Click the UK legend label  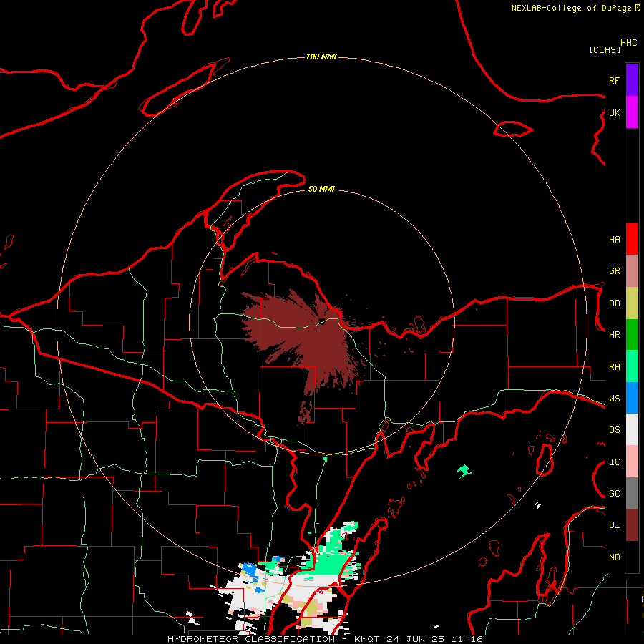click(614, 112)
